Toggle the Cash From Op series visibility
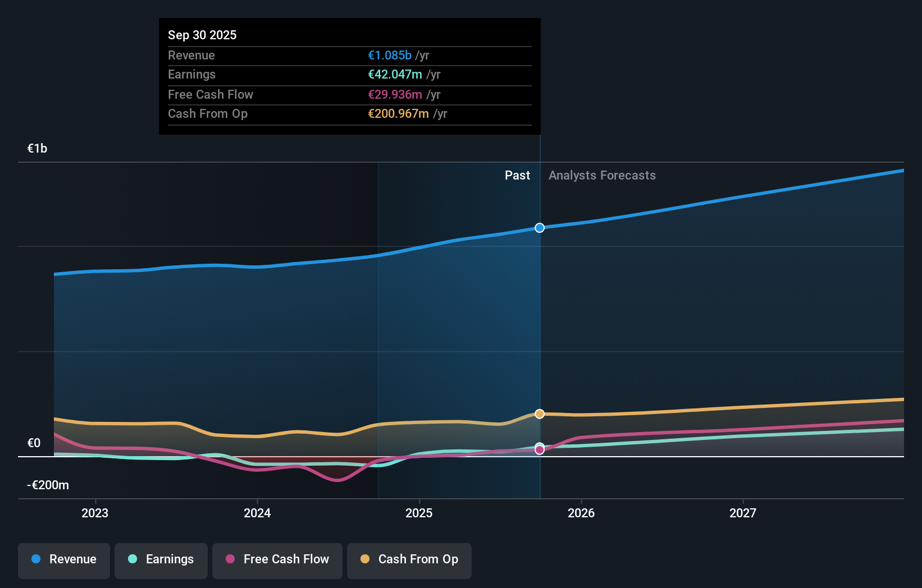922x588 pixels. [409, 559]
